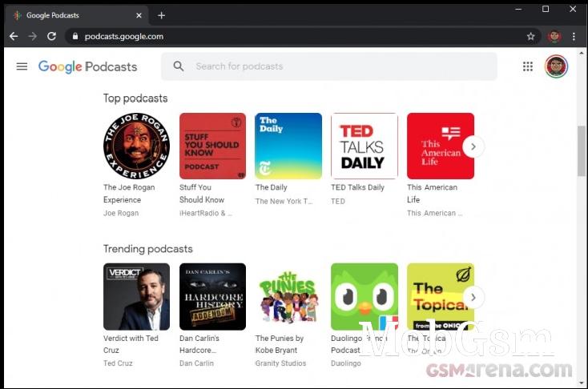Click the scrollbar up arrow
This screenshot has width=588, height=389.
point(582,53)
